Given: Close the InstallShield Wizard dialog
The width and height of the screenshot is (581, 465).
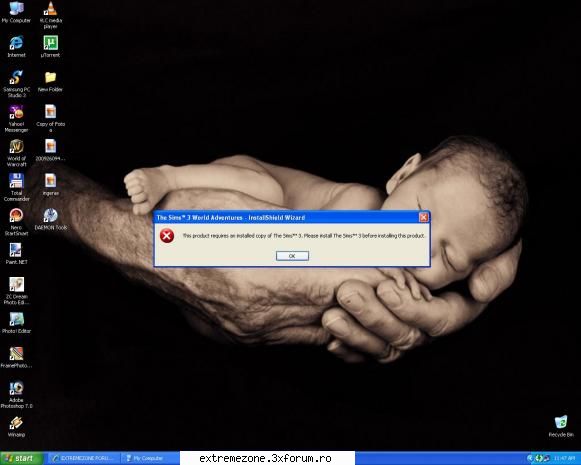Looking at the screenshot, I should (423, 217).
